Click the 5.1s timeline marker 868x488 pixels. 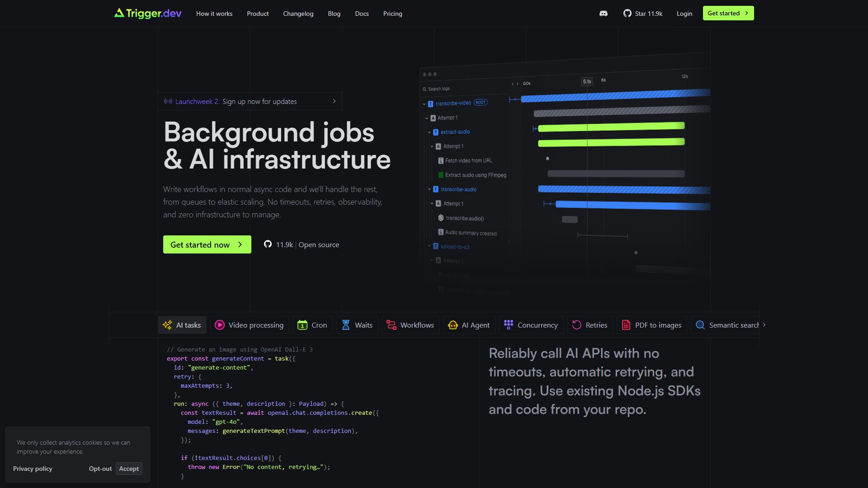[587, 81]
